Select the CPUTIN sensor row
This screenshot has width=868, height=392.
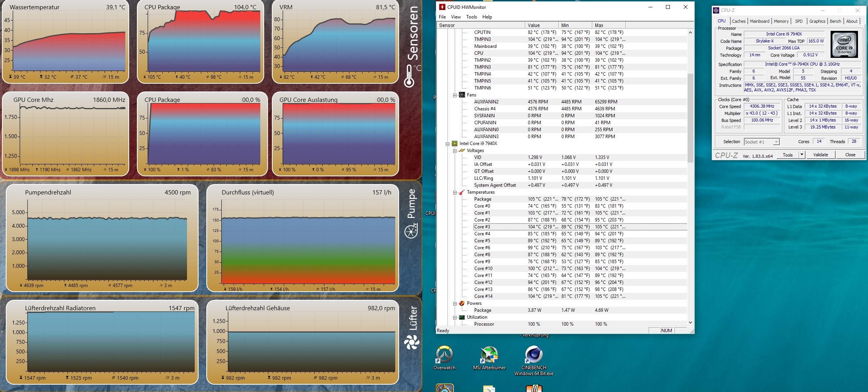pos(580,32)
